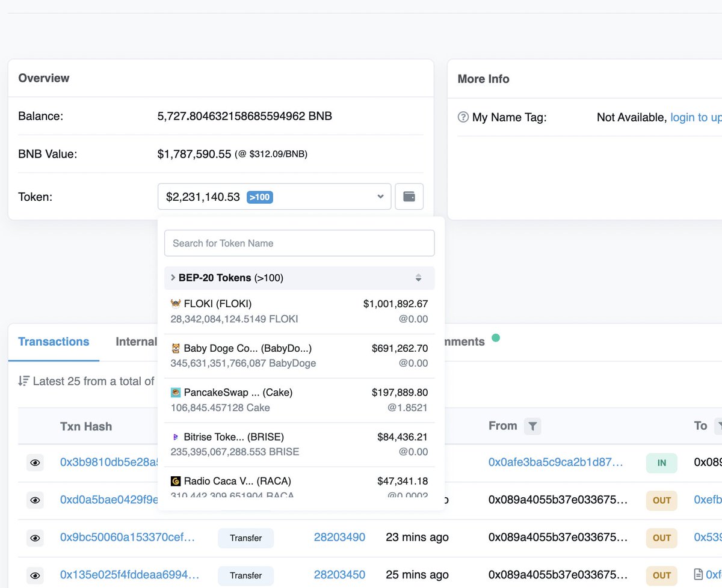Click the From column header label
Viewport: 722px width, 588px height.
pos(503,426)
